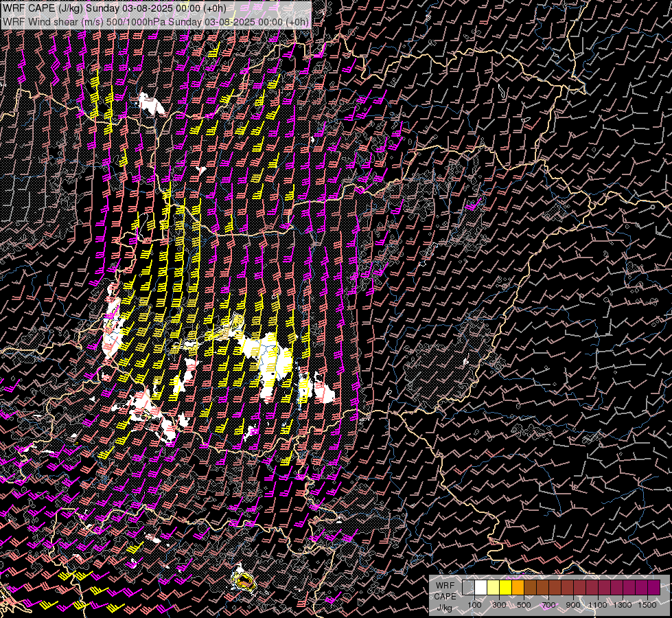672x618 pixels.
Task: Click the orange CAPE maximum spot on map
Action: pos(244,582)
